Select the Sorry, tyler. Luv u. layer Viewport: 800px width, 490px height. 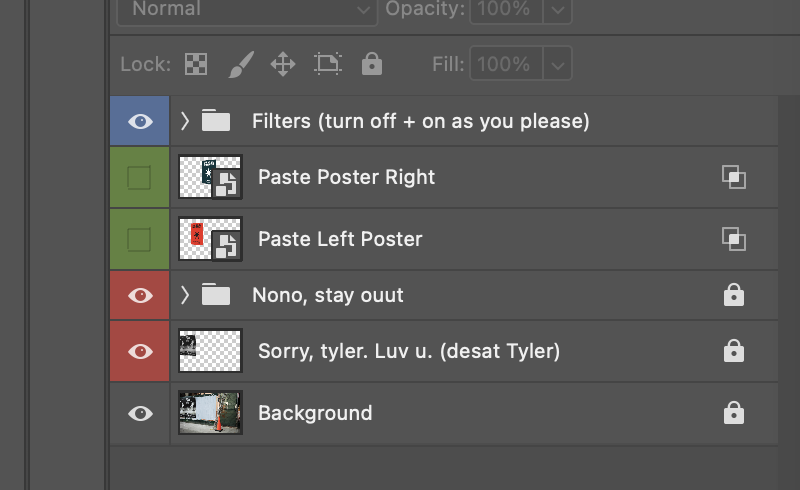(408, 351)
